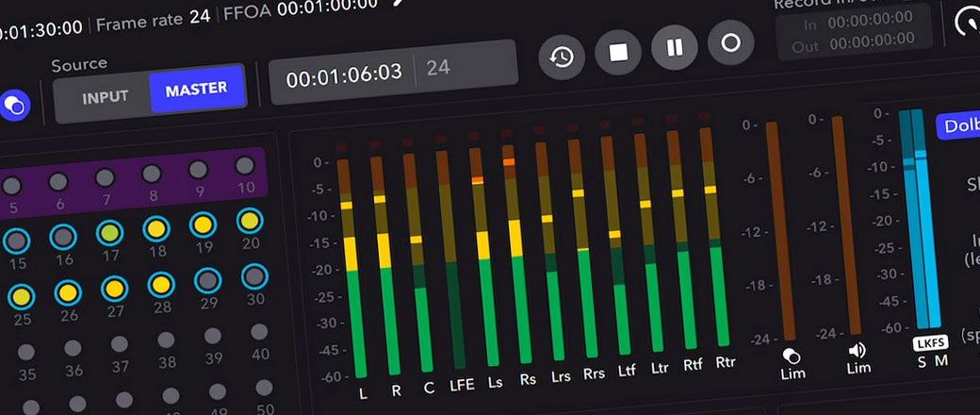Select object 16 indicator

(63, 238)
